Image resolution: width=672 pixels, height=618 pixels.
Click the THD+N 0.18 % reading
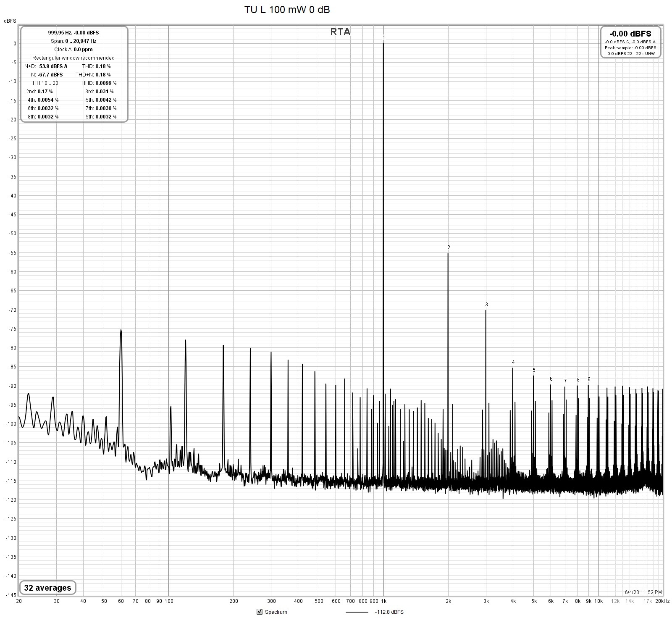click(93, 75)
